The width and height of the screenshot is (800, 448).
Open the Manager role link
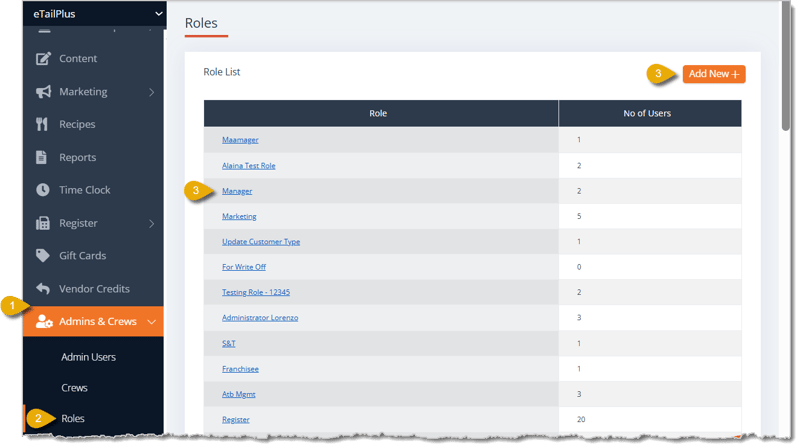coord(237,191)
